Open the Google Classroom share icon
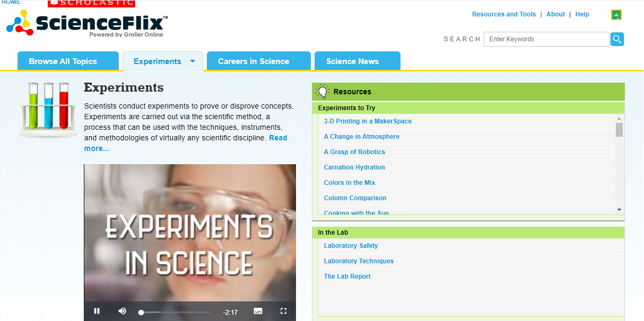This screenshot has height=321, width=644. click(x=616, y=15)
